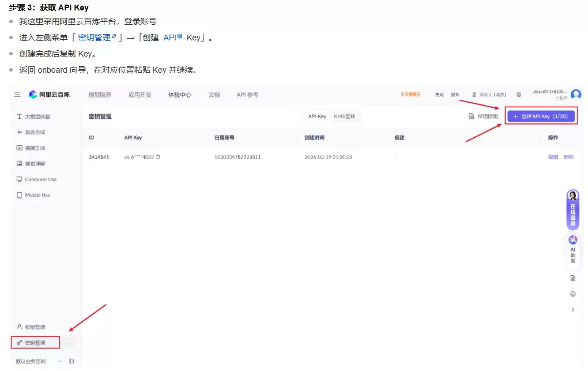Open 权限管理 in the sidebar
Viewport: 588px width, 371px height.
[x=35, y=326]
